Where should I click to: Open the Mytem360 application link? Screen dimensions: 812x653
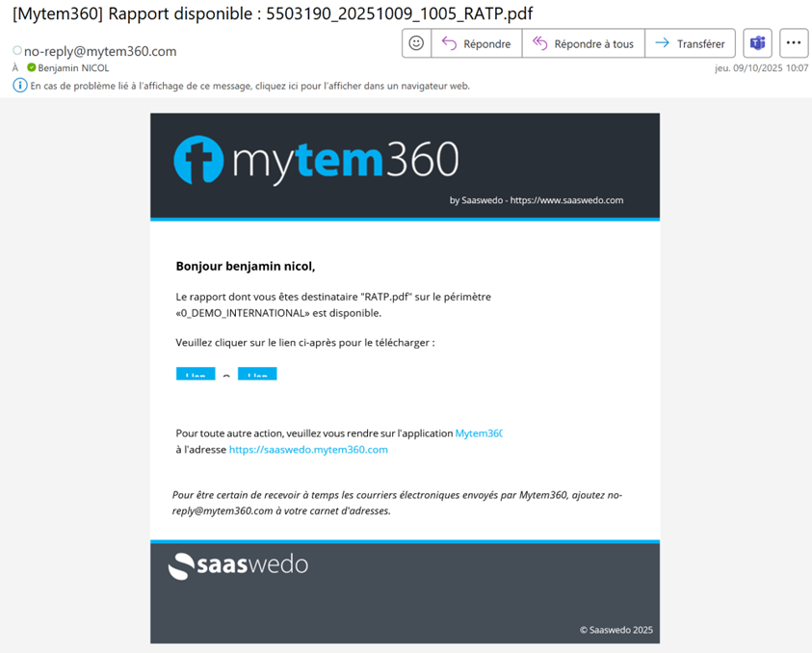(479, 433)
